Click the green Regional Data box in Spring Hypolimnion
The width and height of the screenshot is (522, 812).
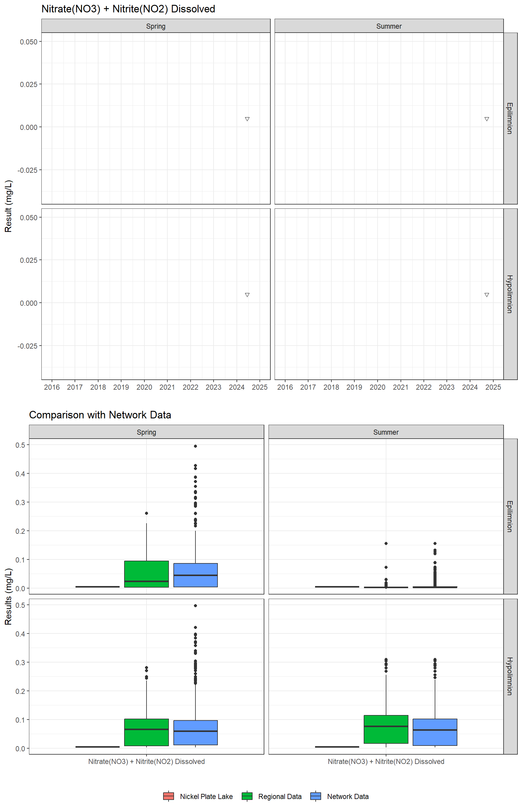click(x=147, y=732)
